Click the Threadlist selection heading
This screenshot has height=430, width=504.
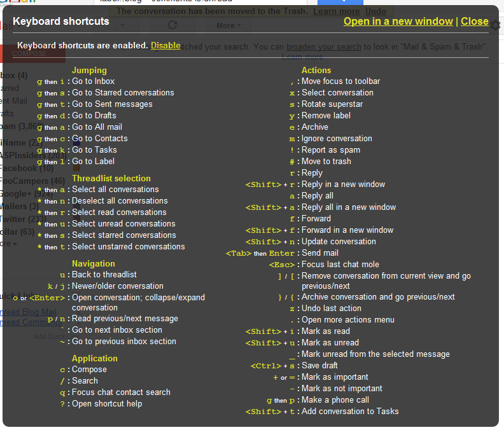(x=111, y=178)
